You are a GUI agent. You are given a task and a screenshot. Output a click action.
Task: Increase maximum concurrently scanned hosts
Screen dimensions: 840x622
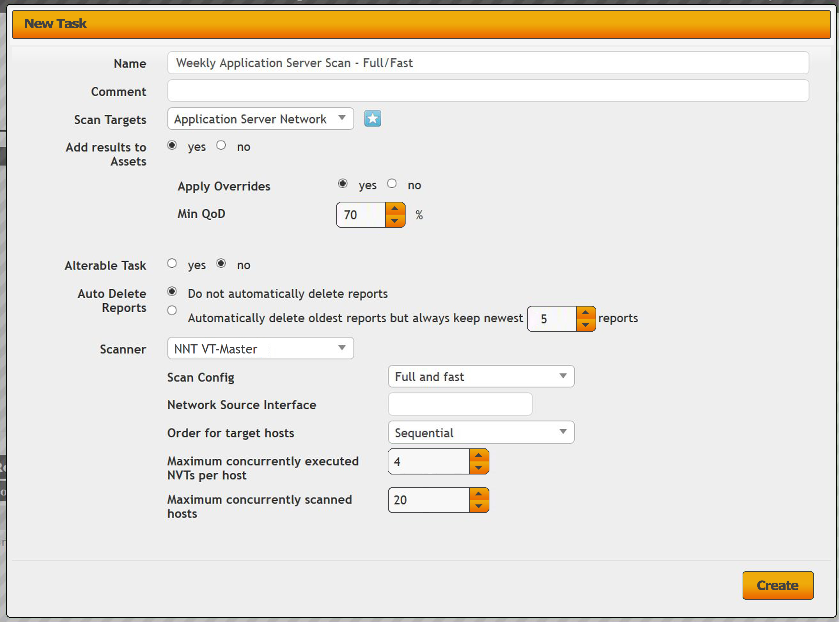pyautogui.click(x=478, y=494)
